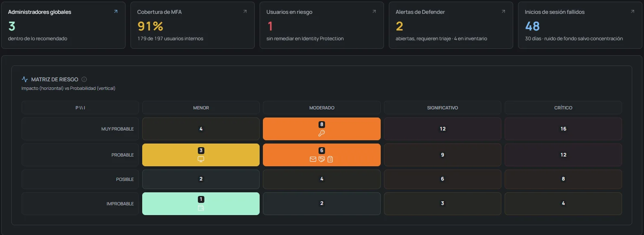Viewport: 644px width, 235px height.
Task: Select the clipboard icon in the score-6 cell
Action: click(330, 159)
